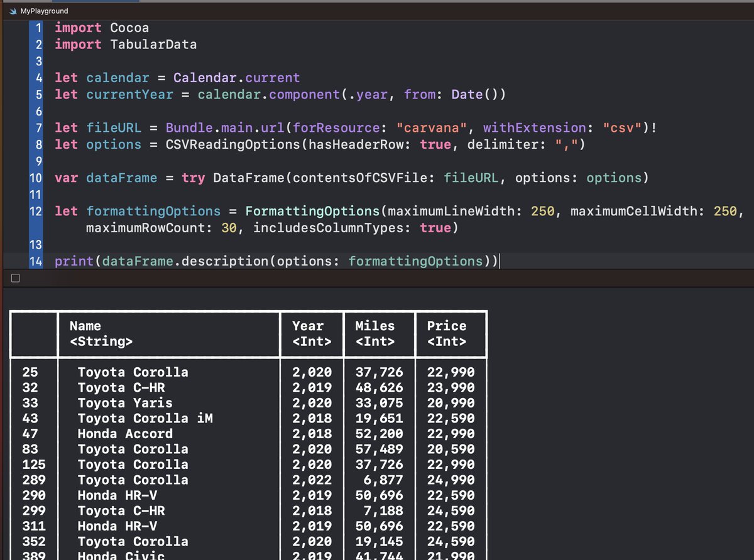Click Calendar.current on line 4
754x560 pixels.
pos(237,78)
